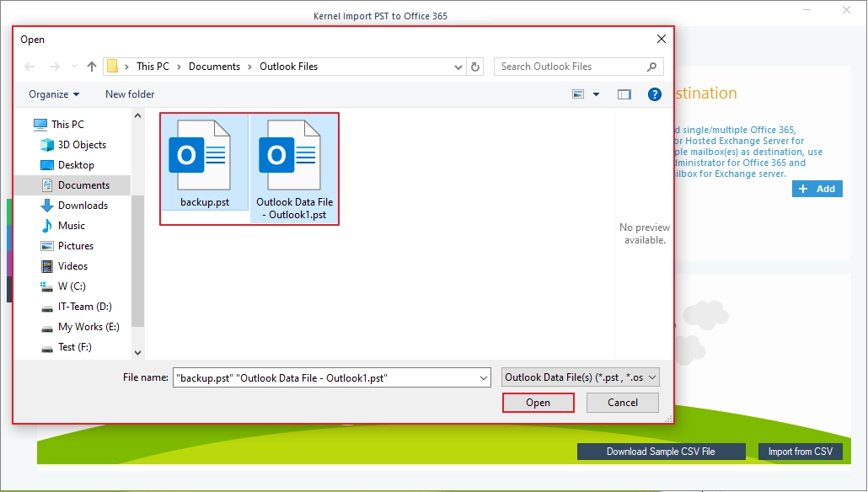The width and height of the screenshot is (868, 492).
Task: Expand the address bar history dropdown
Action: tap(458, 67)
